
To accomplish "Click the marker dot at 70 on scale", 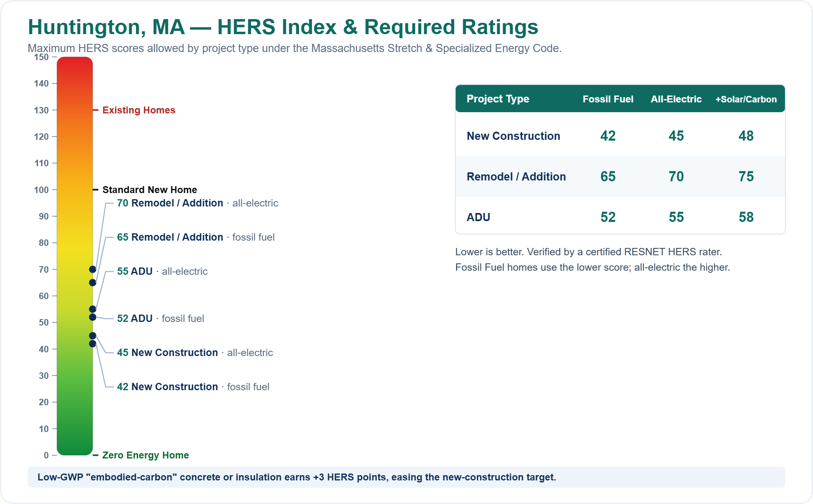I will [x=93, y=269].
